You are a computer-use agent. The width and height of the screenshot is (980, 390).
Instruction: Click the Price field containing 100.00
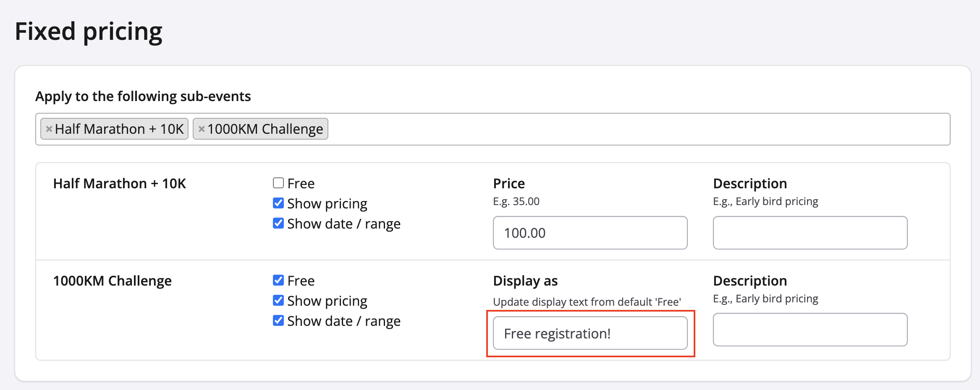pyautogui.click(x=590, y=233)
